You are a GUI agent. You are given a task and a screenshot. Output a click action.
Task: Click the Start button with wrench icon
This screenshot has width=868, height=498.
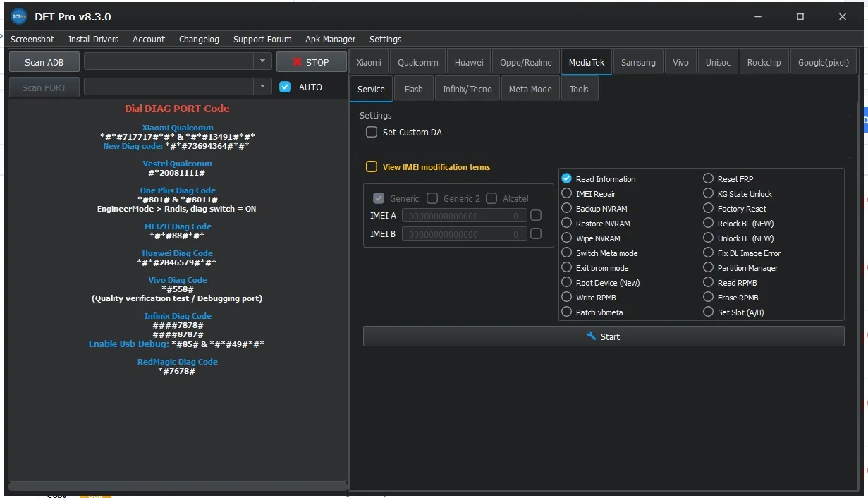[604, 336]
